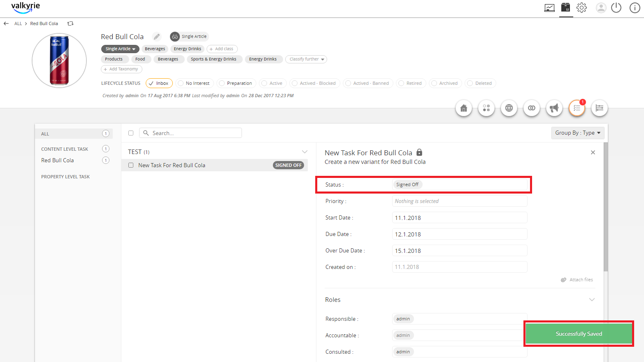Click the Sports & Energy Drinks tag

tap(214, 59)
